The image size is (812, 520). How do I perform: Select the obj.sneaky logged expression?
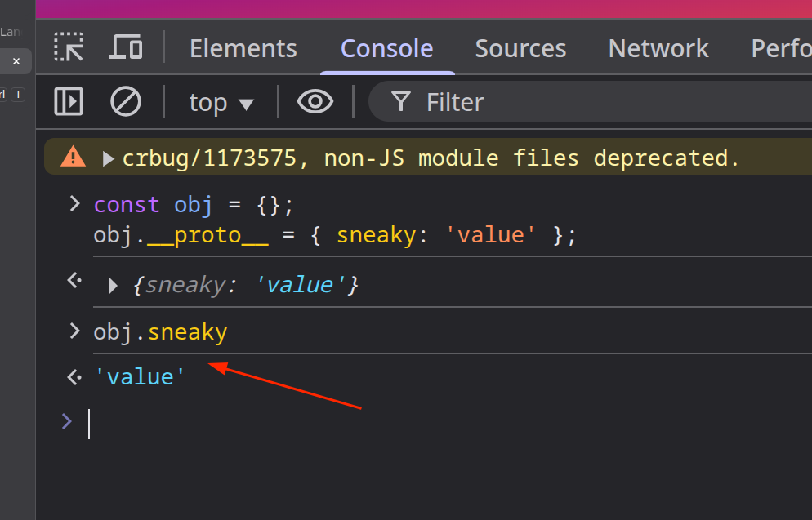click(160, 331)
